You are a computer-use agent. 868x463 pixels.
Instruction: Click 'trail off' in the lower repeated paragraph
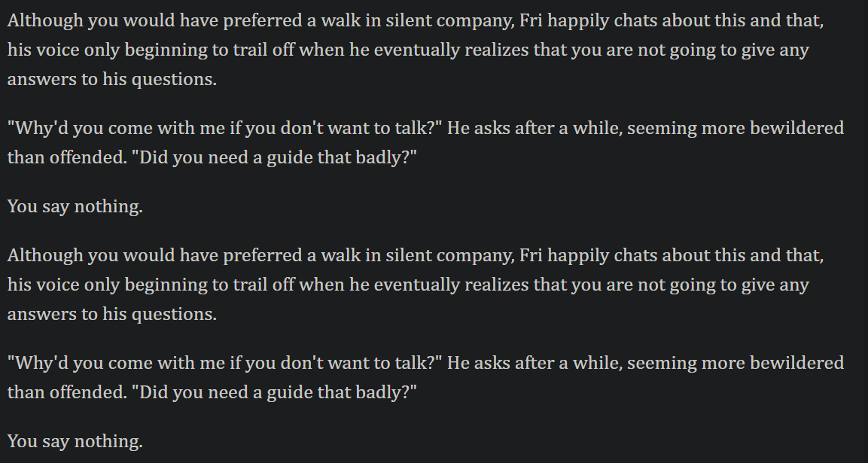click(x=263, y=285)
